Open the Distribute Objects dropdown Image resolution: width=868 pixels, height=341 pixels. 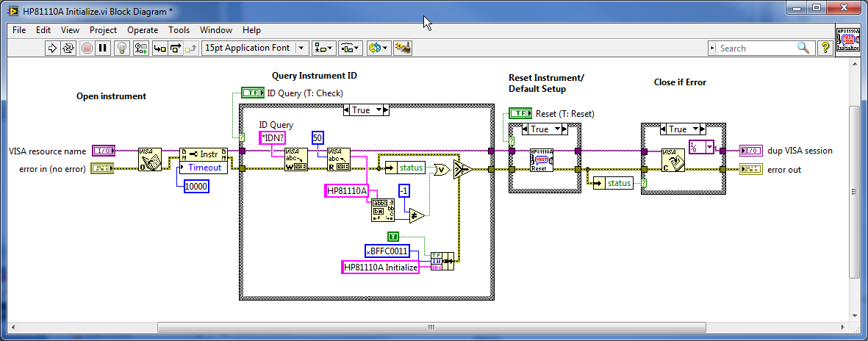tap(351, 49)
